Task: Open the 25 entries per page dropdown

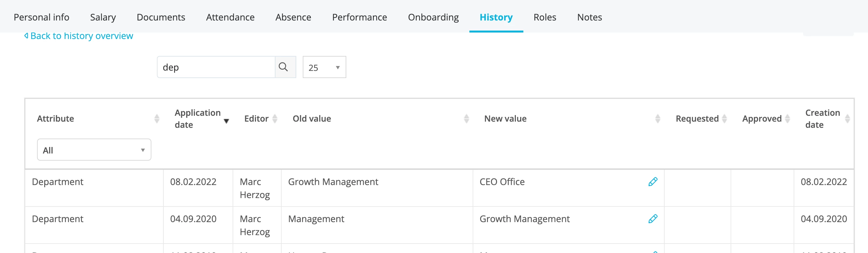Action: (x=324, y=67)
